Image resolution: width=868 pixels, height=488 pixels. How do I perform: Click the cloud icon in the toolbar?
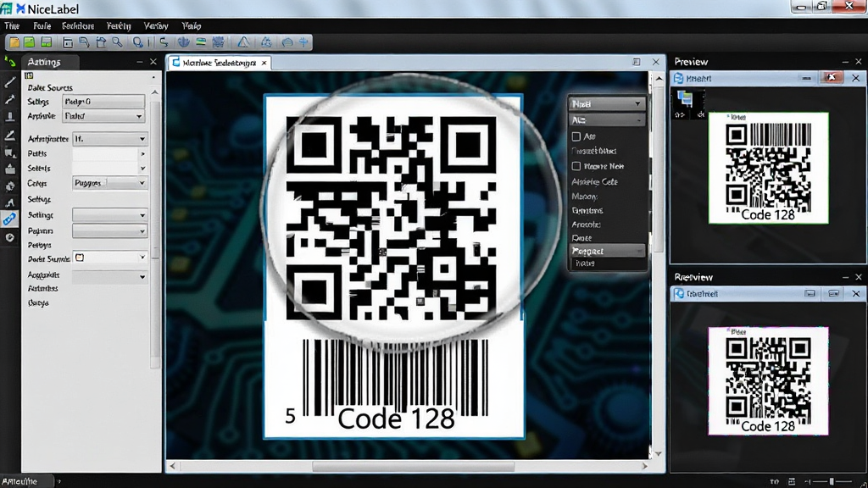point(287,42)
